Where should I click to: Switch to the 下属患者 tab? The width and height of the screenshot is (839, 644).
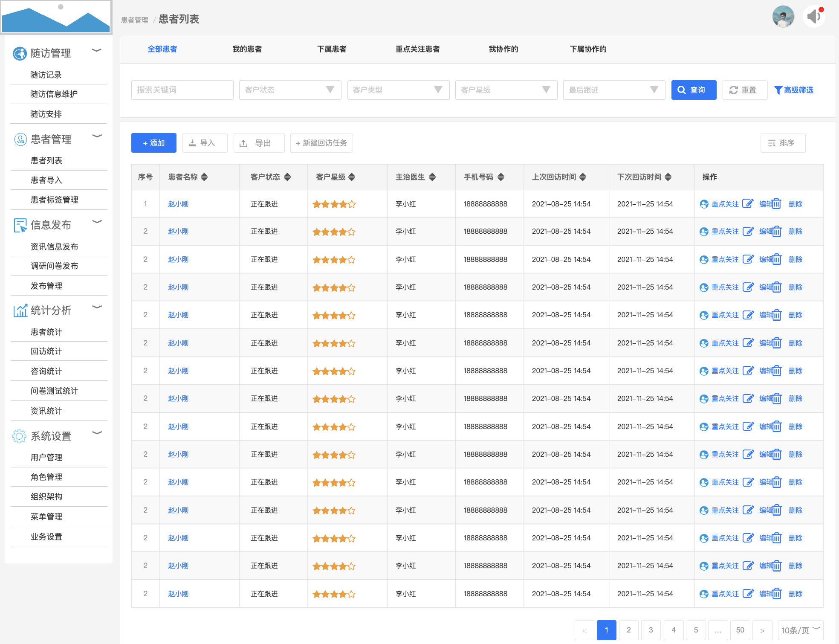pyautogui.click(x=332, y=49)
